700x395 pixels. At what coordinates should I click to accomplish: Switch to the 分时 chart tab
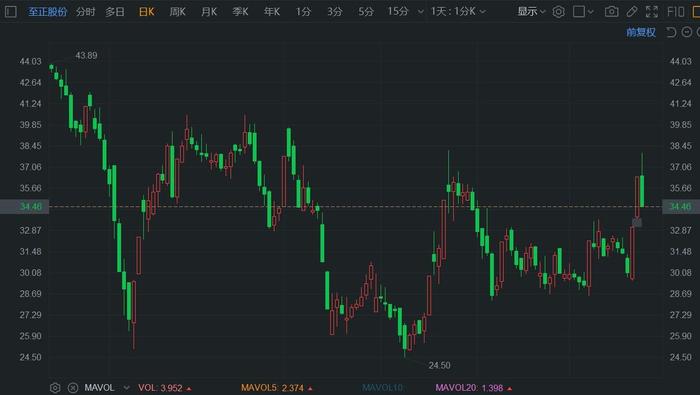85,12
